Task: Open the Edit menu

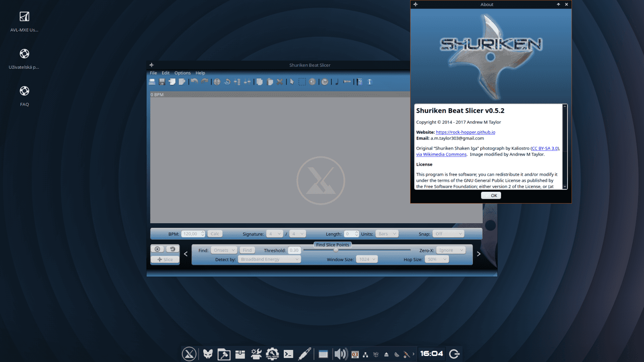Action: tap(165, 73)
